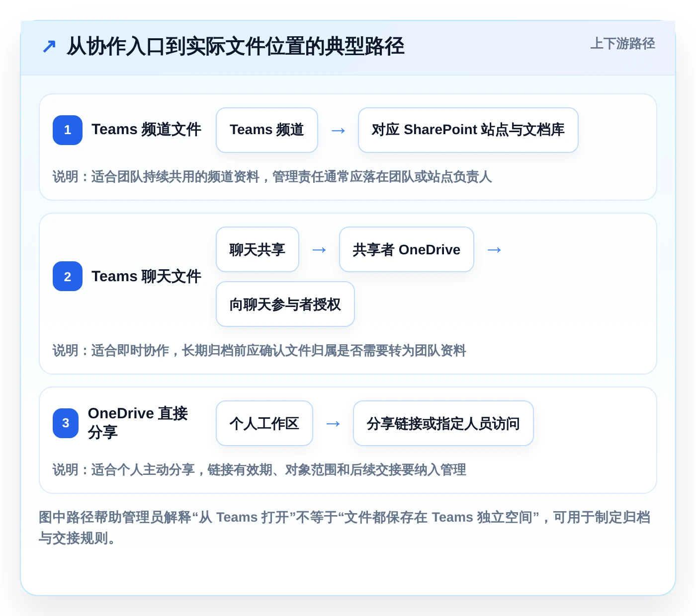
Task: Click the Teams 聊天文件 heading
Action: pos(146,277)
